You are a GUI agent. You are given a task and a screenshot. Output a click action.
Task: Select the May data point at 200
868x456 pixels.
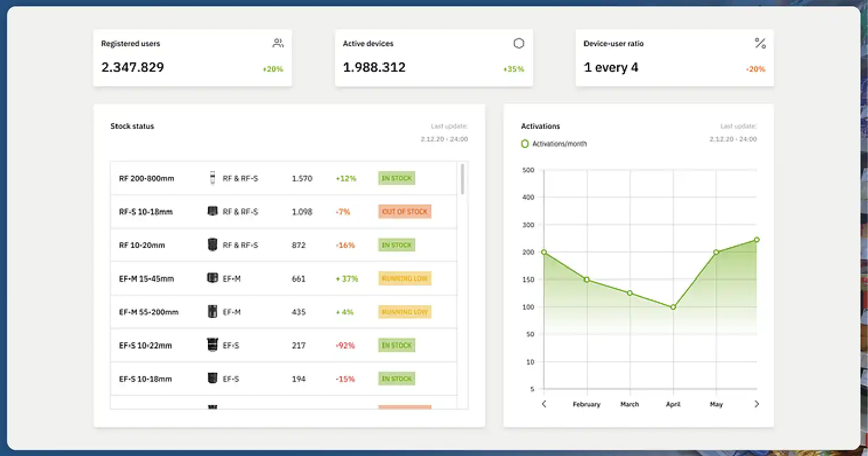pyautogui.click(x=716, y=252)
